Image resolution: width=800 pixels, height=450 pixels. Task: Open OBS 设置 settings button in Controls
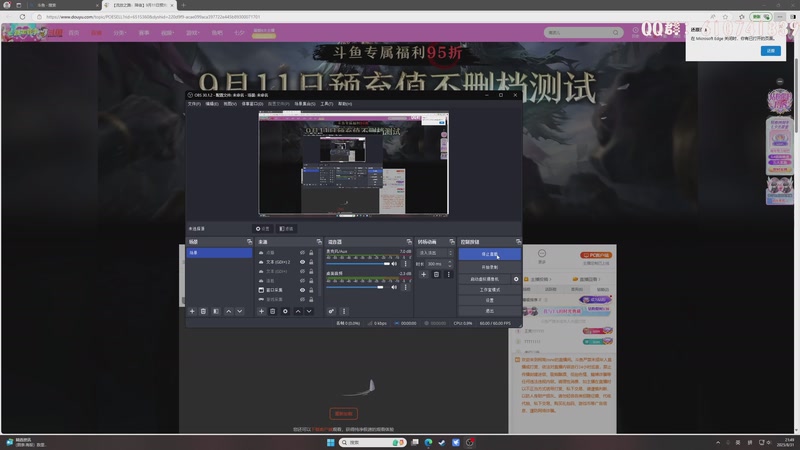489,300
